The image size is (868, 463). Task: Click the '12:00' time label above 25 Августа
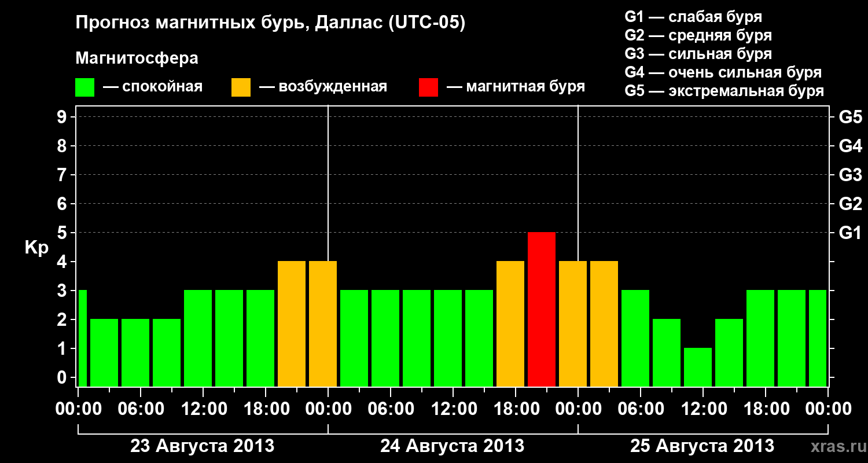[x=703, y=409]
